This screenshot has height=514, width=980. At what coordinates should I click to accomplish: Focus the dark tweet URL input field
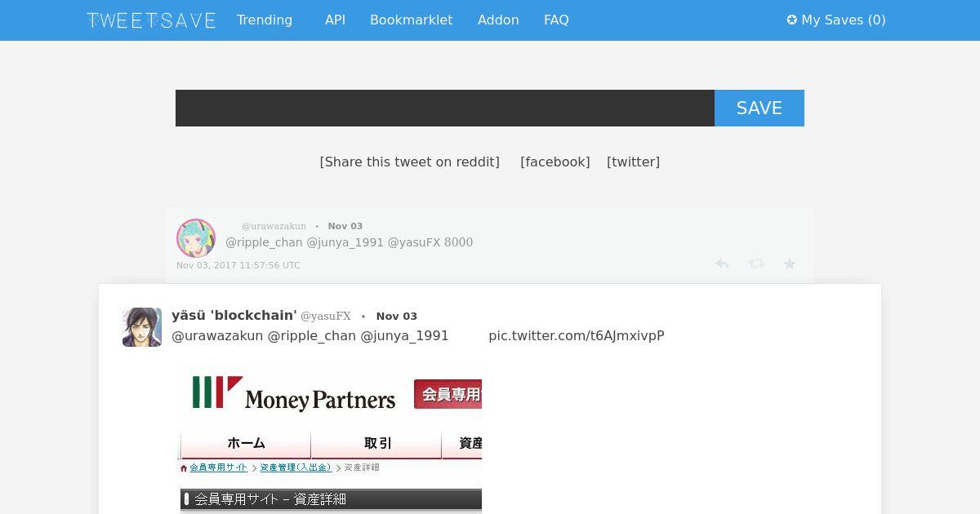pos(445,108)
